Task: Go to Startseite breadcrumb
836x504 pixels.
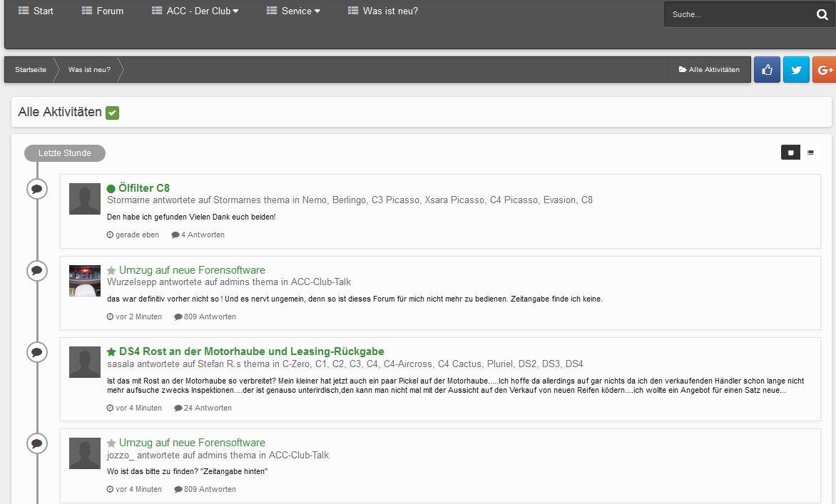Action: coord(31,70)
